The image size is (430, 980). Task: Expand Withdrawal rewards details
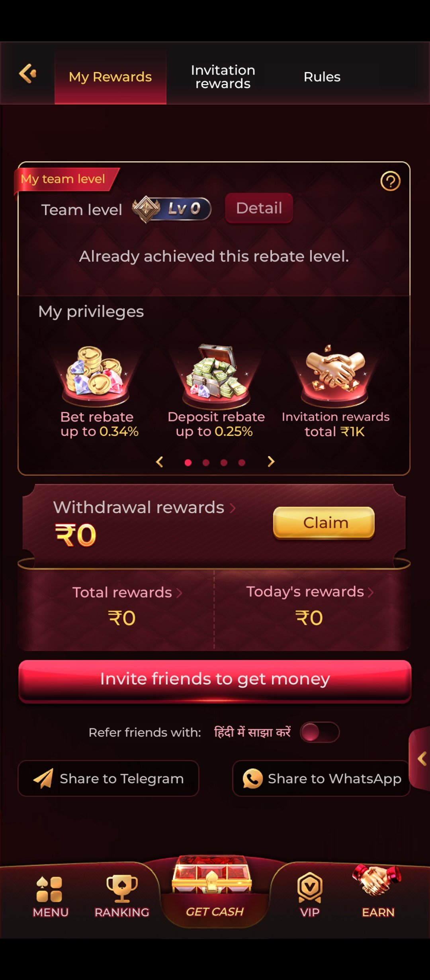point(144,508)
